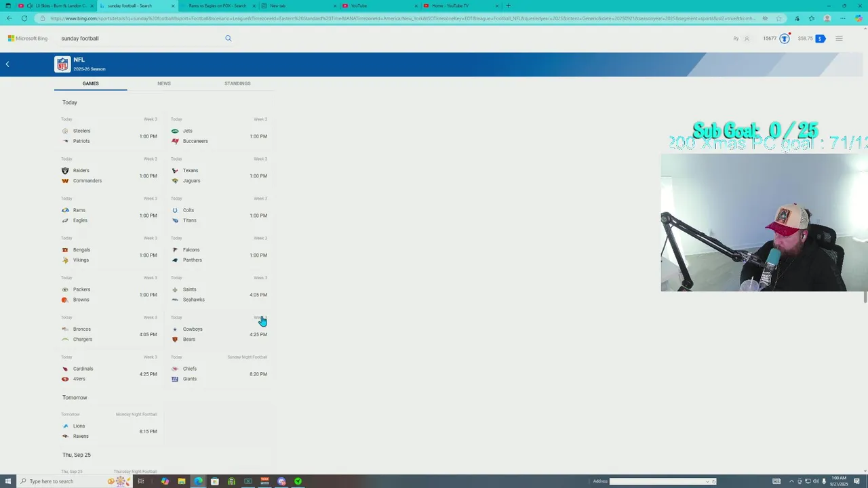Viewport: 868px width, 488px height.
Task: Click the blue dollar balance icon
Action: click(x=820, y=39)
